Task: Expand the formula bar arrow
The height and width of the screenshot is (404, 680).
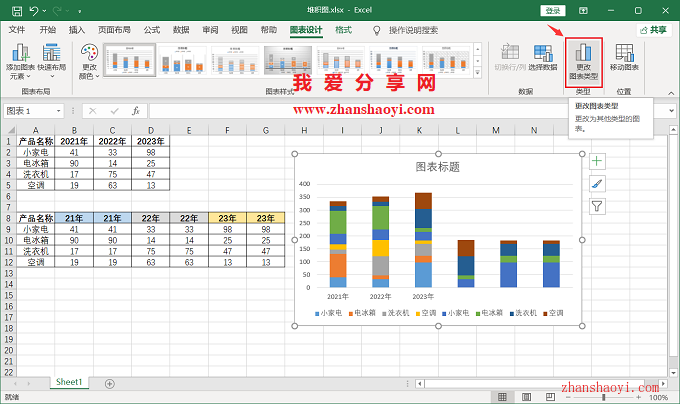Action: pos(671,111)
